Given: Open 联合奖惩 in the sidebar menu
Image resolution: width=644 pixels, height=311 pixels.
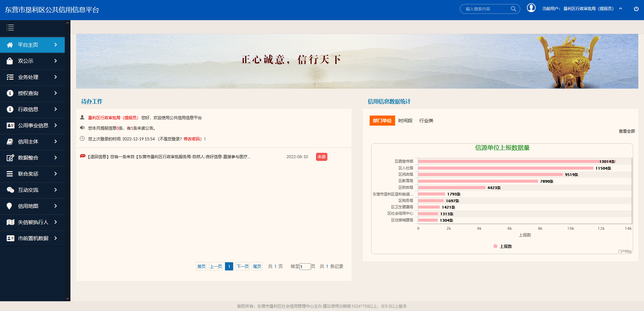Looking at the screenshot, I should [x=28, y=174].
